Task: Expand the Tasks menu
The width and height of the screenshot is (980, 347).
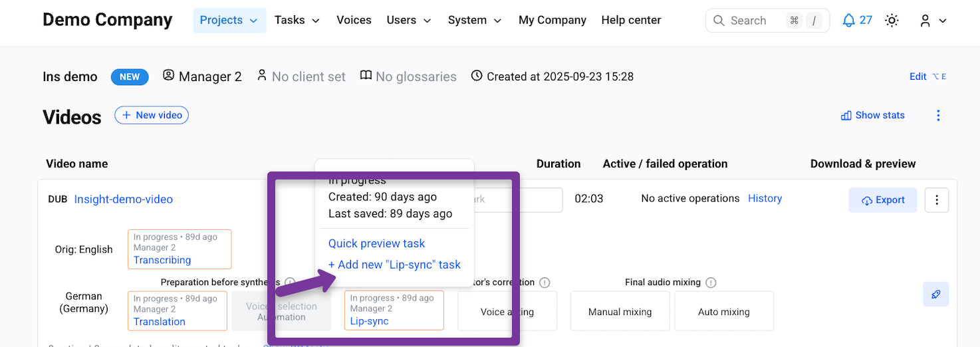Action: (297, 21)
